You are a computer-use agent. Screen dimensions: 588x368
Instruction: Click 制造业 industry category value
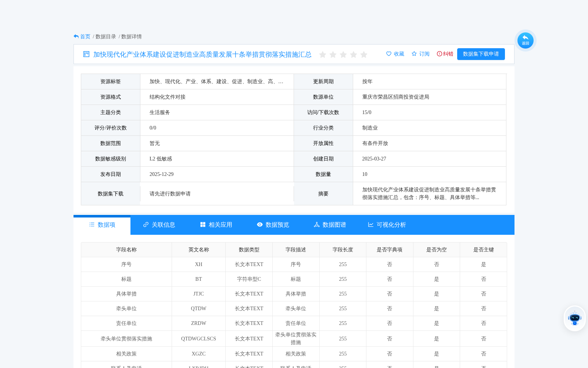click(x=370, y=128)
